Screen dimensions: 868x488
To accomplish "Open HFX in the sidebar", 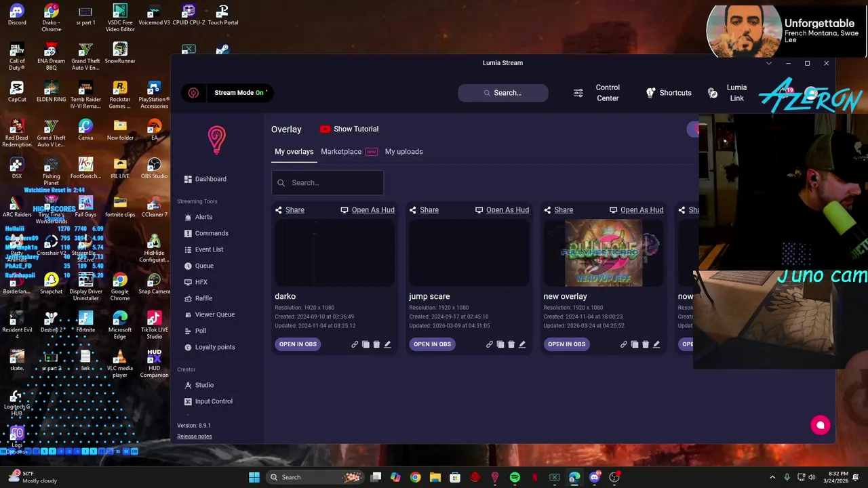I will [196, 282].
